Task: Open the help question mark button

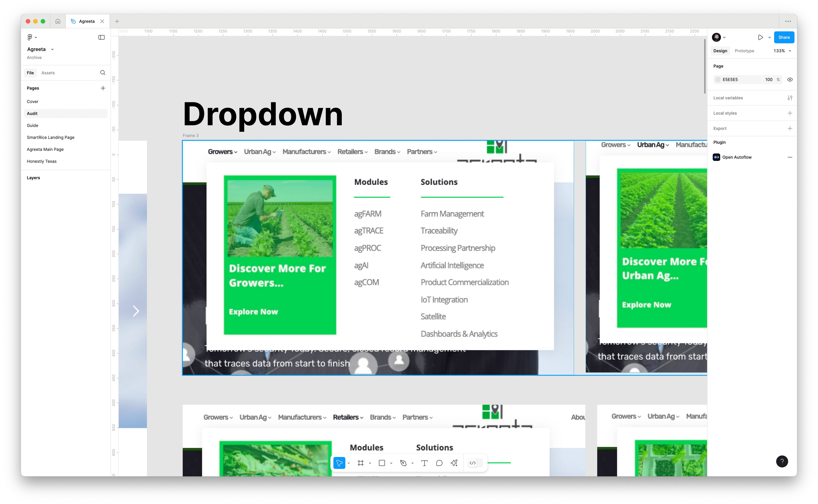Action: 782,461
